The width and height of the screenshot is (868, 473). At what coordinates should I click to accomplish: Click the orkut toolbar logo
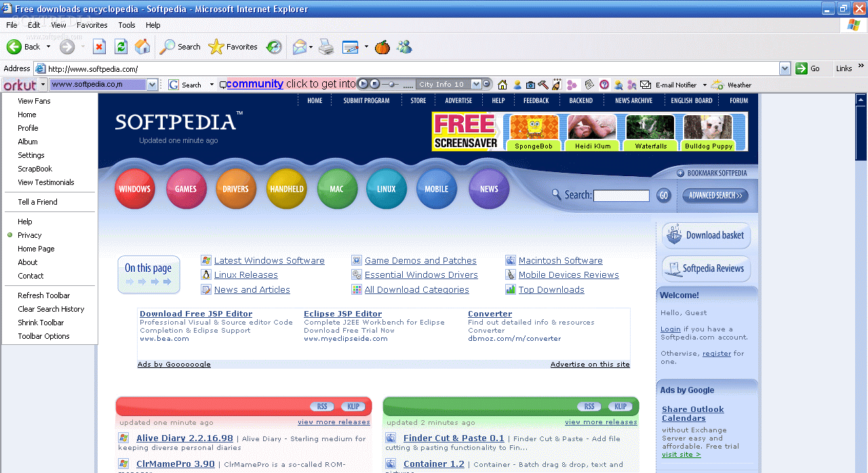pos(20,85)
